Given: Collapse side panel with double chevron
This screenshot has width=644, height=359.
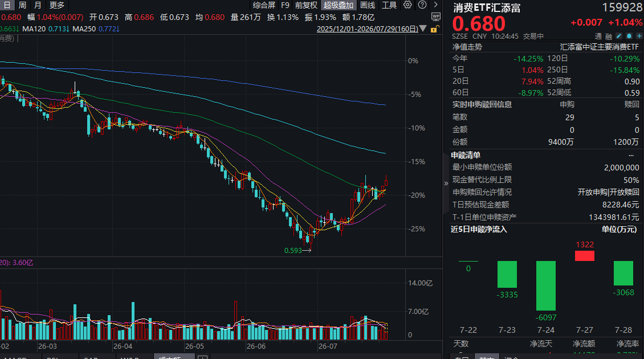Looking at the screenshot, I should click(446, 183).
